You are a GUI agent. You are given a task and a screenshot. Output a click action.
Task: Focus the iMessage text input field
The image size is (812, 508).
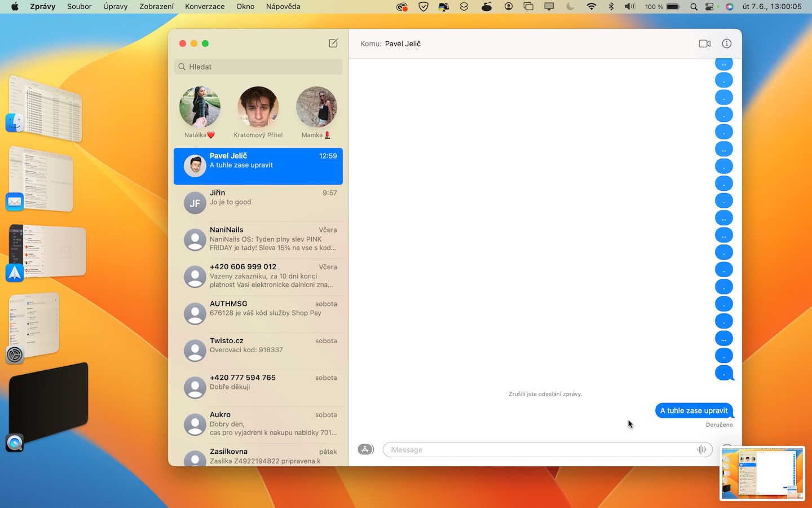[x=548, y=450]
